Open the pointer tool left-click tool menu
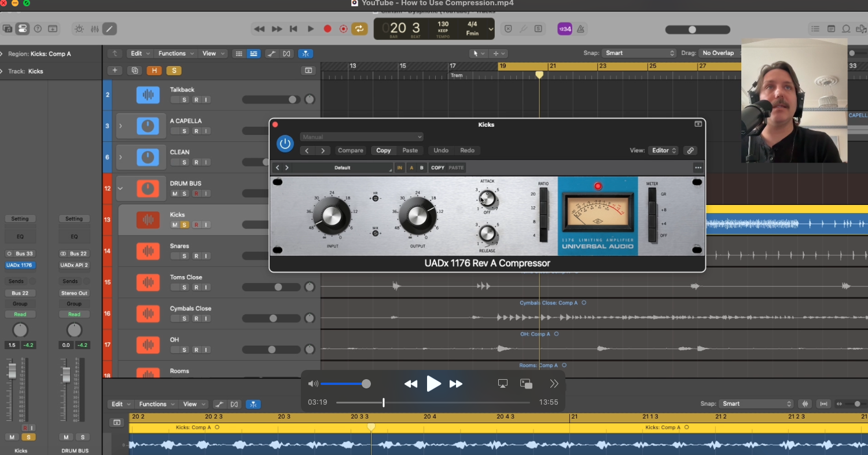This screenshot has height=455, width=868. click(x=479, y=53)
